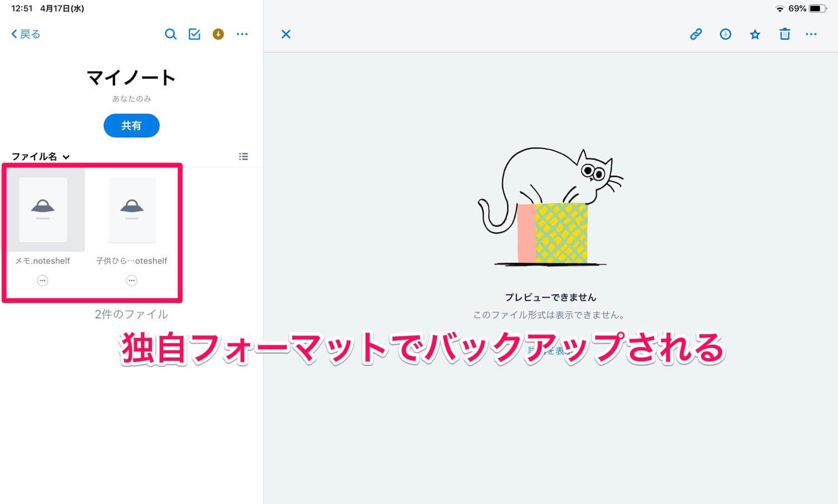Tap the multi-select checkmark icon

tap(194, 34)
